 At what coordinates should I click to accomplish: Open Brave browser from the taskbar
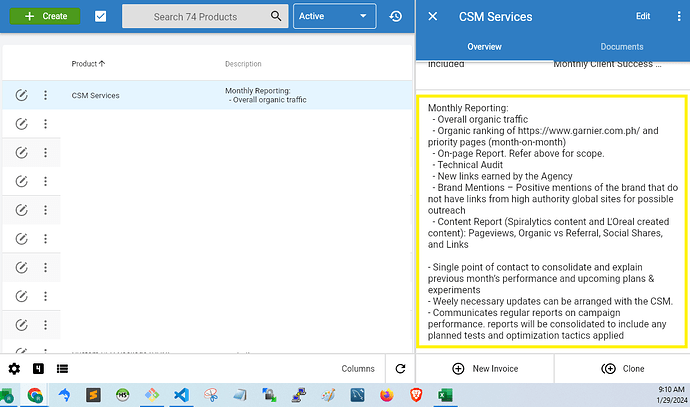pyautogui.click(x=416, y=395)
